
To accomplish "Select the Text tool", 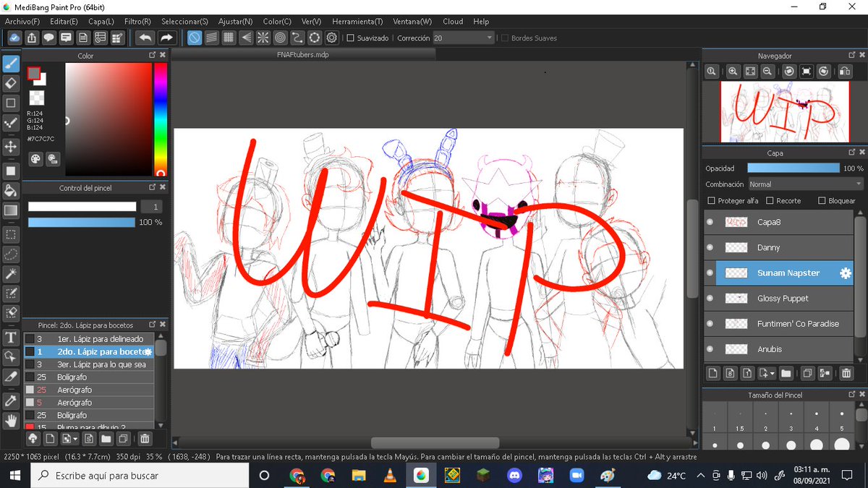I will tap(11, 337).
